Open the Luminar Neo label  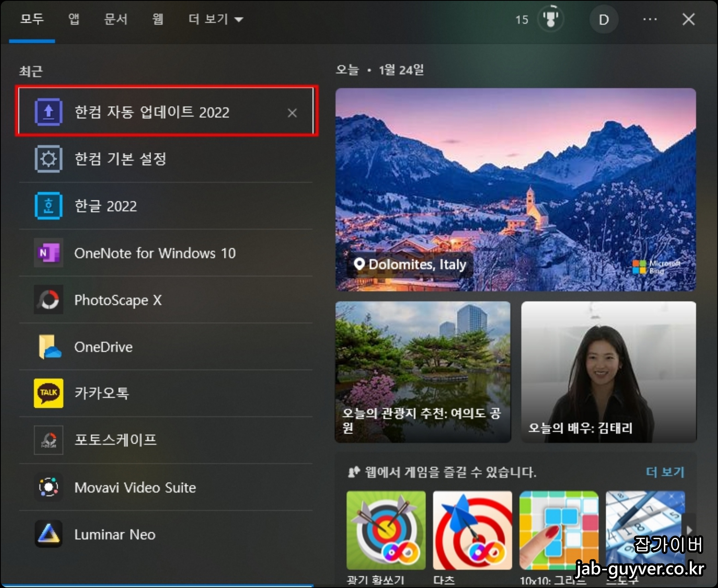[x=115, y=534]
